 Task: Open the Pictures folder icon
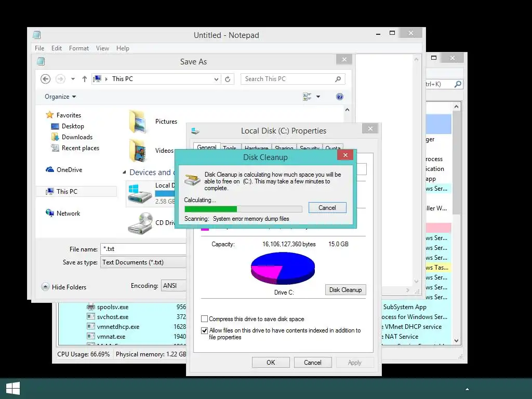138,122
